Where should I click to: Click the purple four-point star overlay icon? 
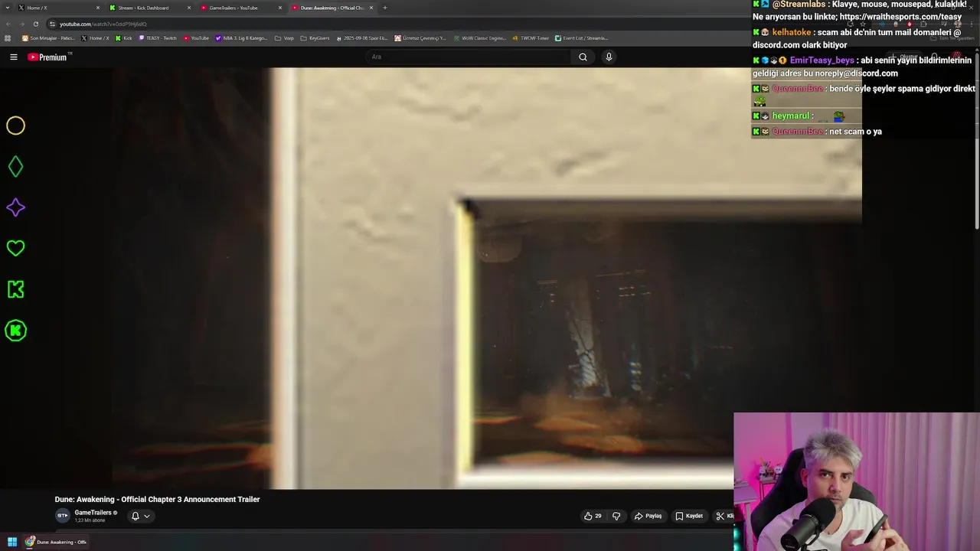tap(15, 207)
